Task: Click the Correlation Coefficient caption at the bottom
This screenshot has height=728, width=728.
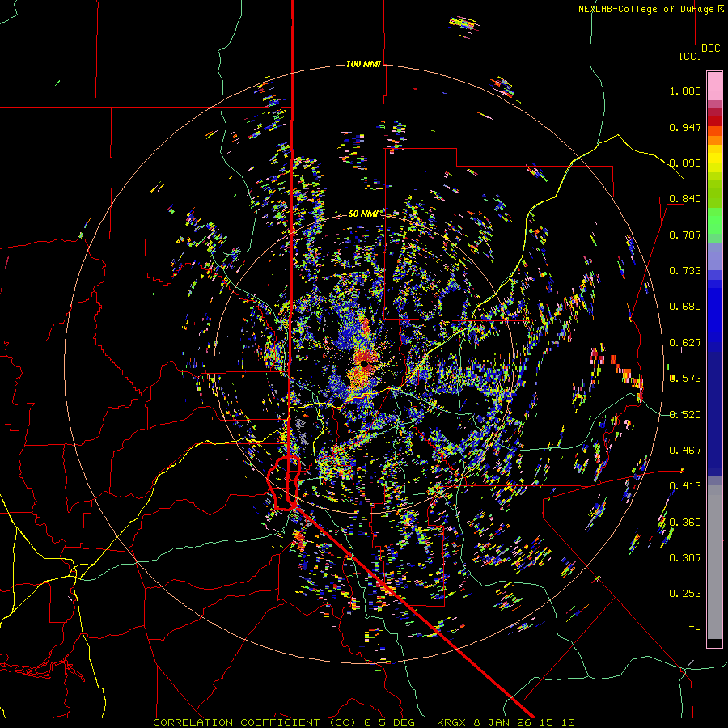Action: (365, 722)
